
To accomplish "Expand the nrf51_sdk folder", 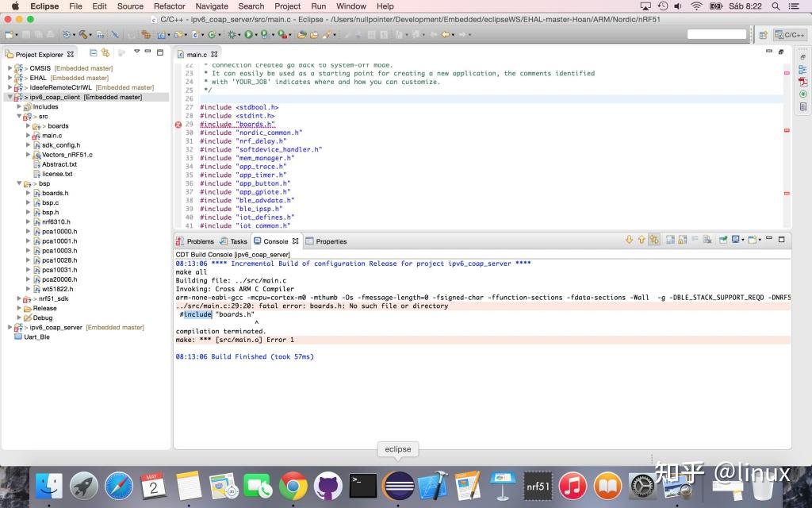I will pyautogui.click(x=19, y=298).
